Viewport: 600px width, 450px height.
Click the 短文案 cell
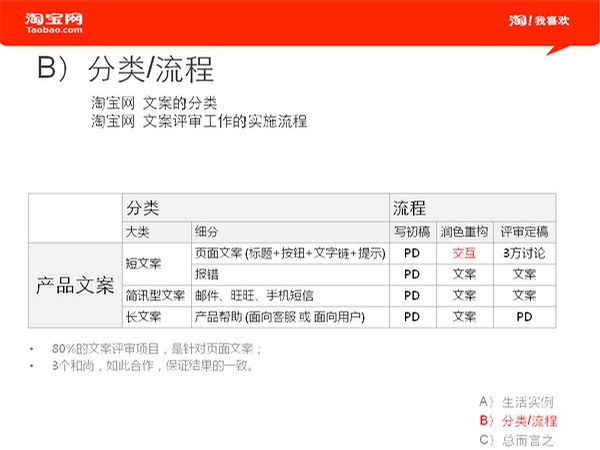coord(157,264)
